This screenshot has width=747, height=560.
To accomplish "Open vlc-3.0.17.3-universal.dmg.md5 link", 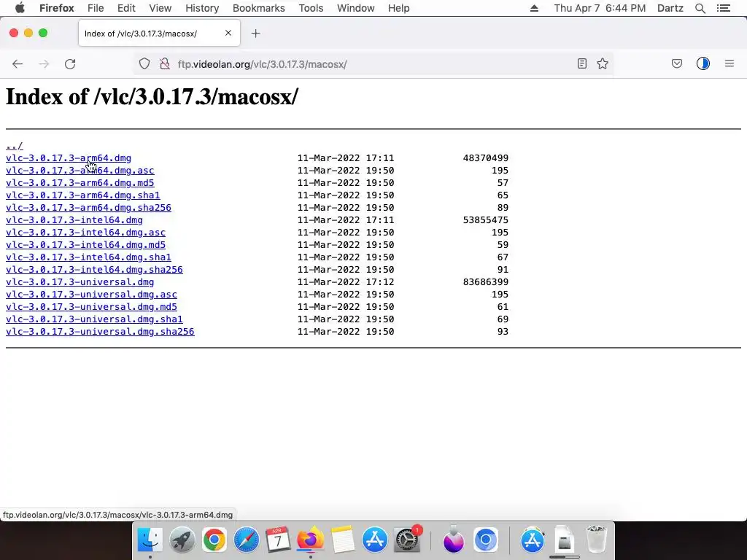I will (x=91, y=307).
